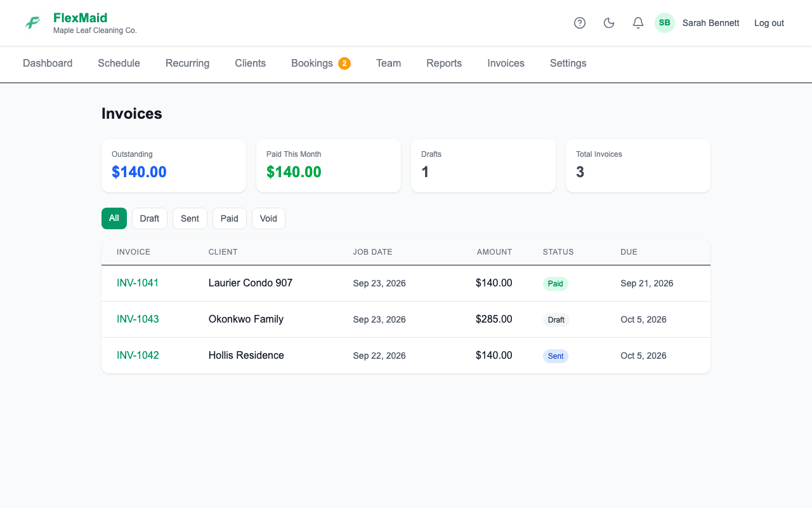Image resolution: width=812 pixels, height=508 pixels.
Task: Click the Hollis Residence row
Action: click(406, 356)
